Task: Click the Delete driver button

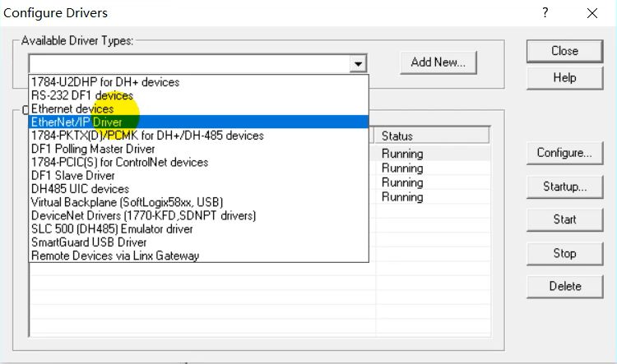Action: pos(564,286)
